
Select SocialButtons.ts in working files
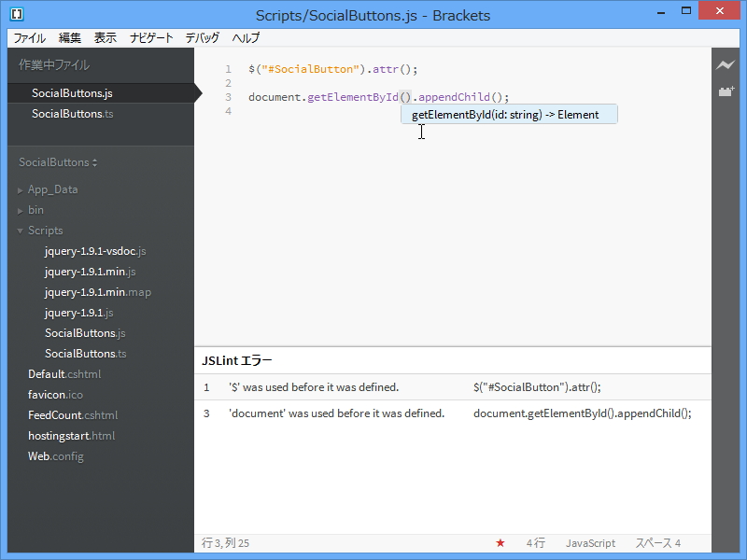tap(101, 114)
